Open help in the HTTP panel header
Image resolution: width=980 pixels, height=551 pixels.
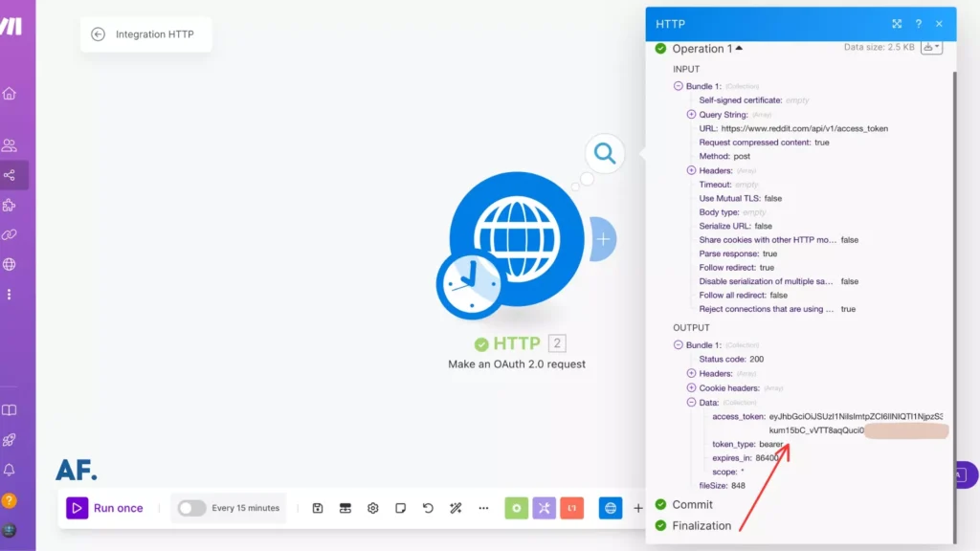coord(918,24)
